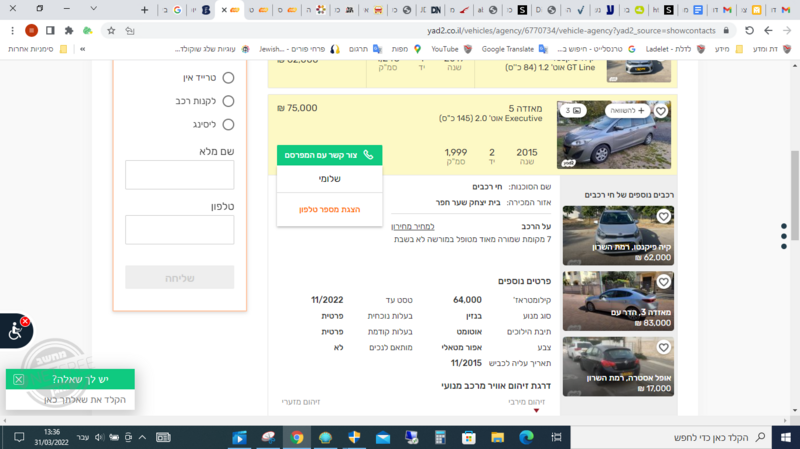
Task: Expand the tab search chevron
Action: [x=93, y=9]
